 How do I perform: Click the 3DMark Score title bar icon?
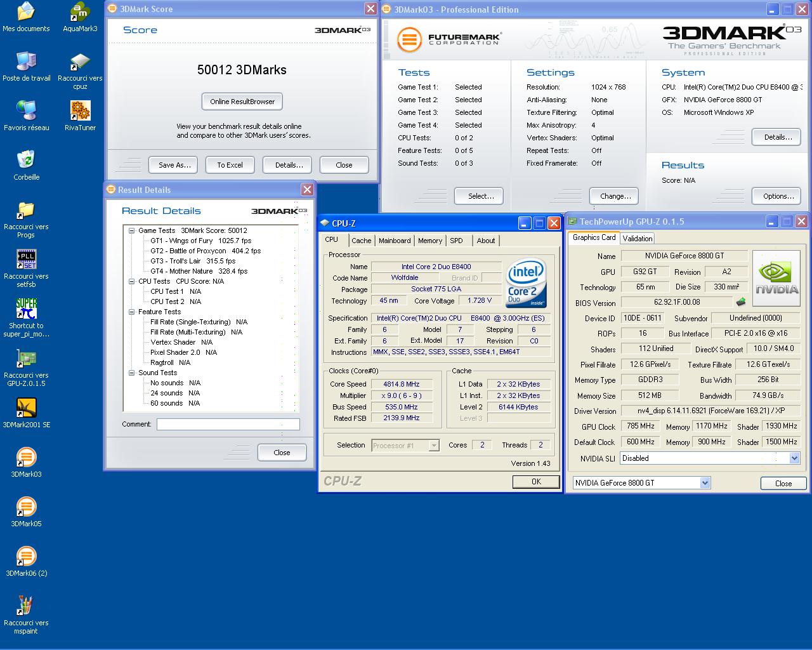[x=112, y=9]
